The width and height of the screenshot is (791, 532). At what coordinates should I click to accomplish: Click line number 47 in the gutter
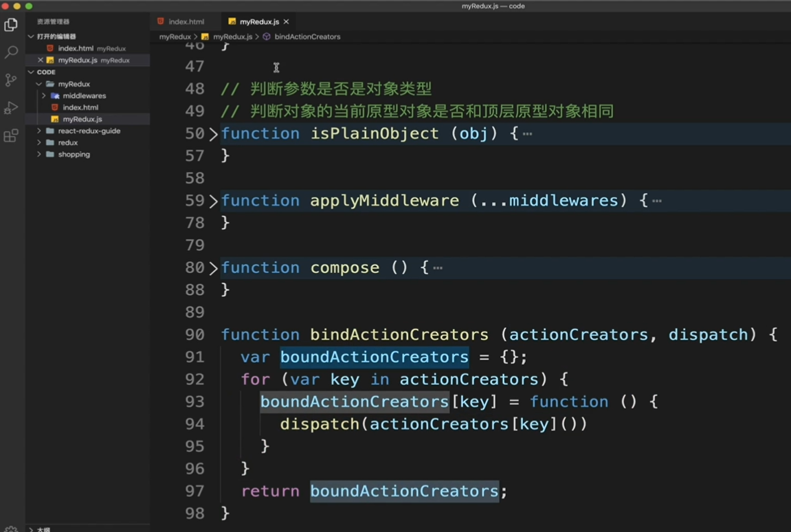pyautogui.click(x=194, y=67)
